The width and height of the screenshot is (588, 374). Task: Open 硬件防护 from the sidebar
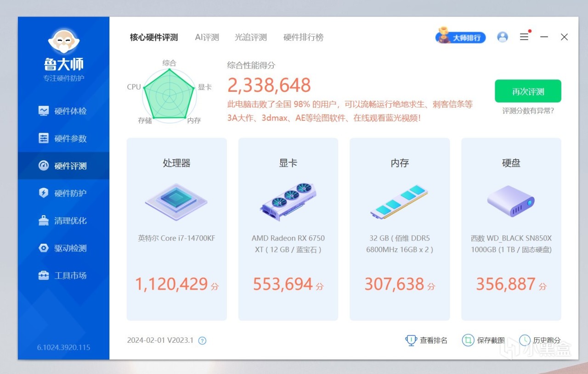pos(63,193)
